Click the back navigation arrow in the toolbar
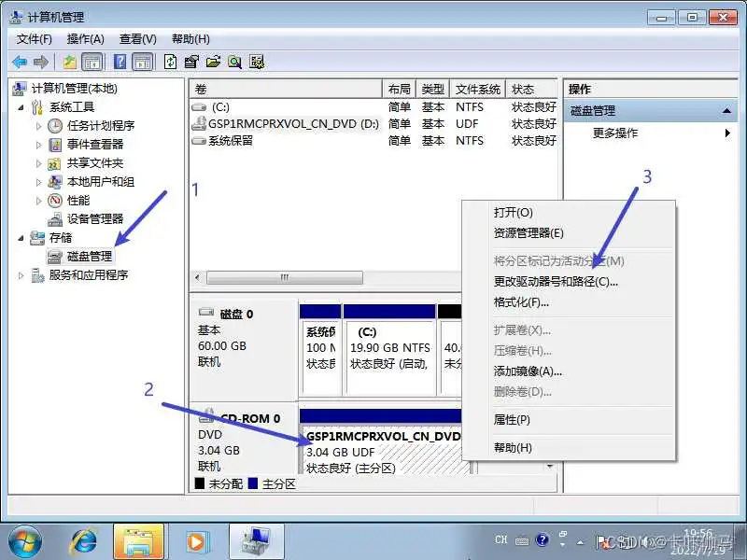This screenshot has height=560, width=747. 21,62
